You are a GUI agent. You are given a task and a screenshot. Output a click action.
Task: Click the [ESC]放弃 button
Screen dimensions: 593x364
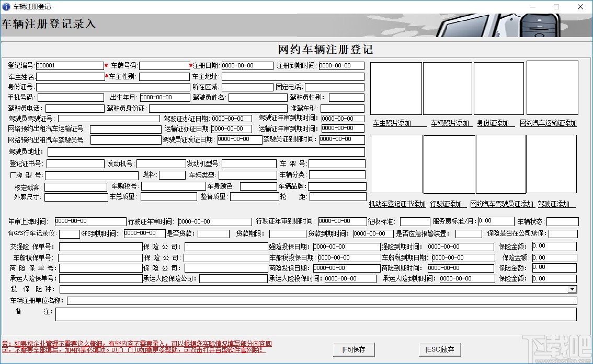click(x=440, y=350)
